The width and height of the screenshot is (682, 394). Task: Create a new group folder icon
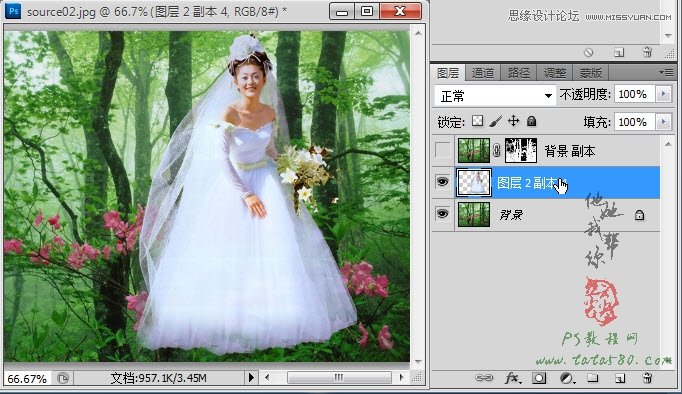tap(593, 377)
